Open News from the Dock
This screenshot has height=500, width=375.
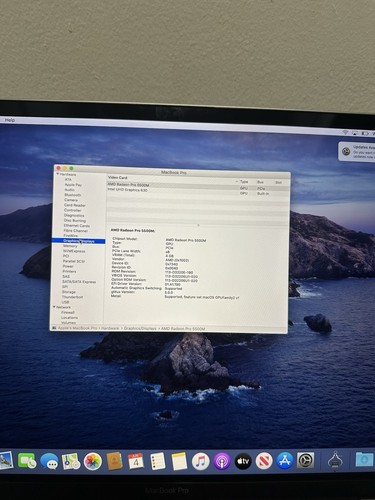(264, 461)
